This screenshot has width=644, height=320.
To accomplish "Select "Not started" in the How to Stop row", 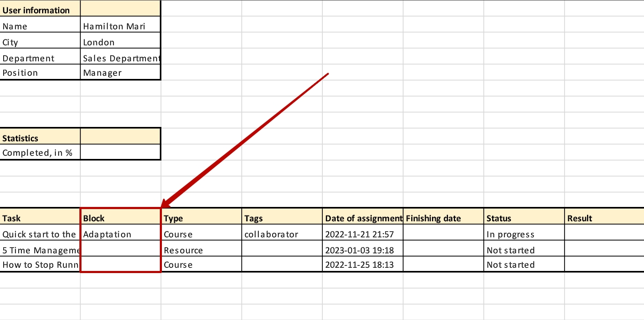I will coord(525,264).
